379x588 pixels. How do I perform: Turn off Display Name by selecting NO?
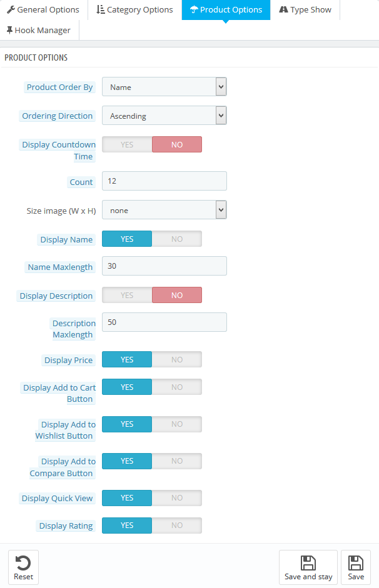177,239
